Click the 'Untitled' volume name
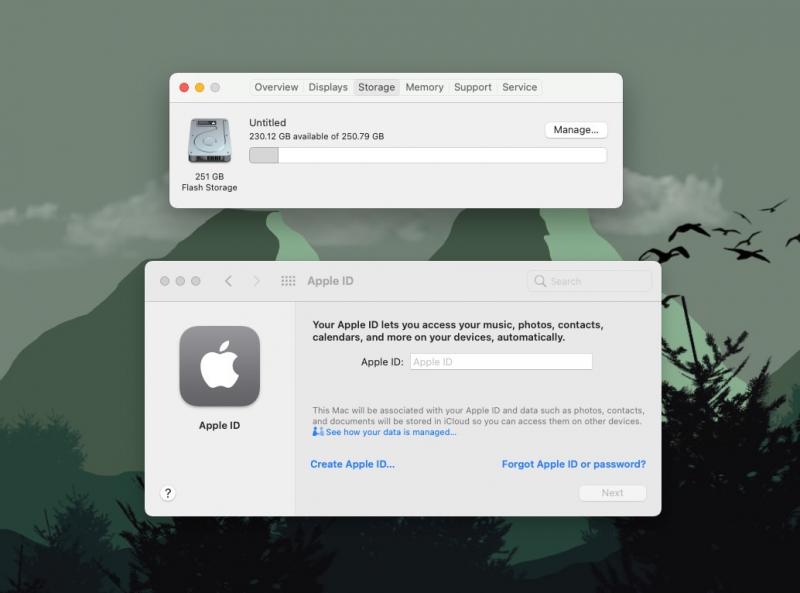This screenshot has width=800, height=593. click(x=267, y=122)
